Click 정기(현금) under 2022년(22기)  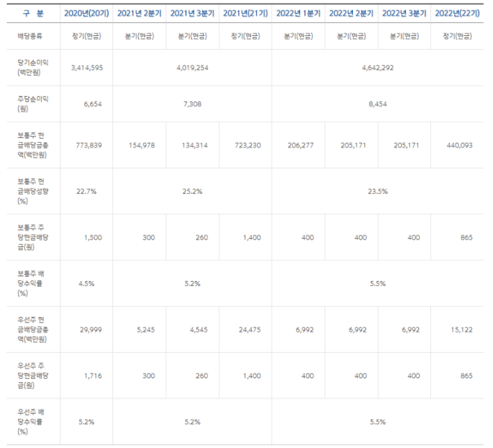(x=458, y=36)
